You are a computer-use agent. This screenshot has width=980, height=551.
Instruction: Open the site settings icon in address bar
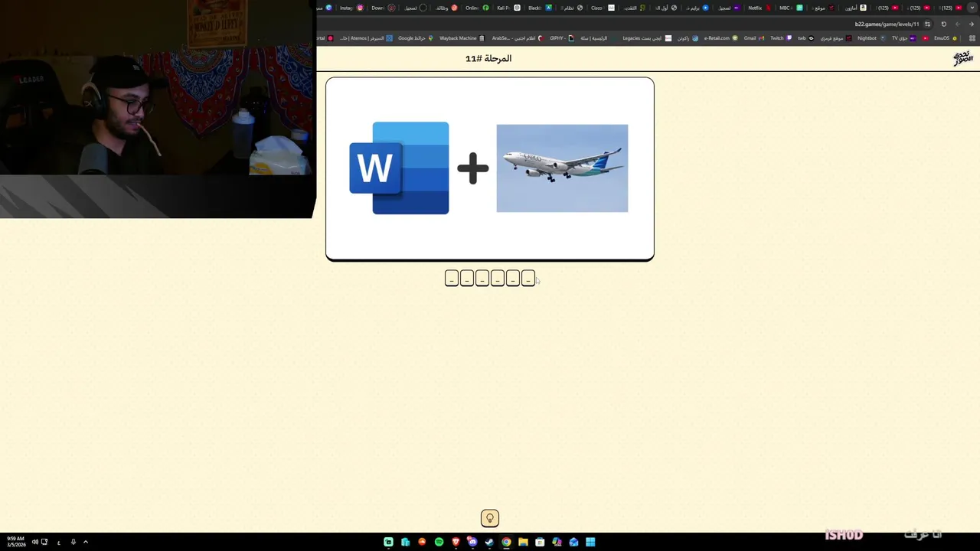pyautogui.click(x=927, y=24)
